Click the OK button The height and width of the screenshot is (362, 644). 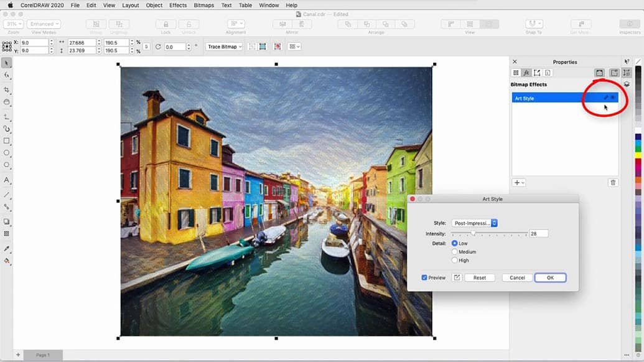550,277
